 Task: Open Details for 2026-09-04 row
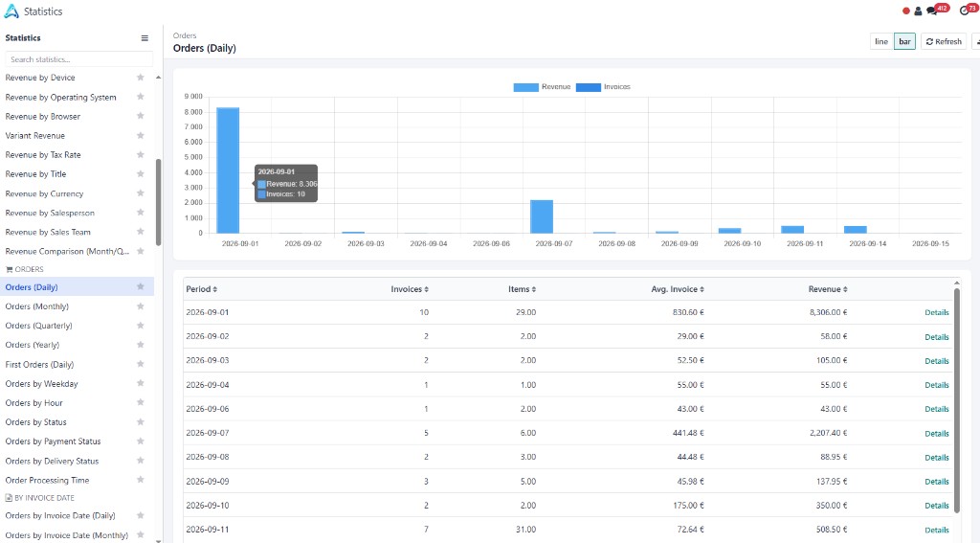click(936, 385)
